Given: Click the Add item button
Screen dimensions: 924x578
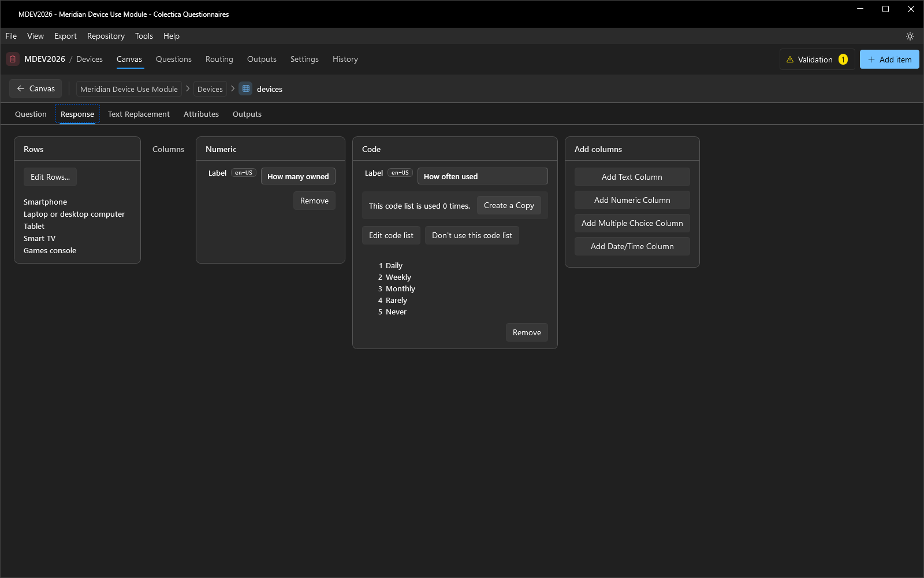Looking at the screenshot, I should pyautogui.click(x=889, y=60).
